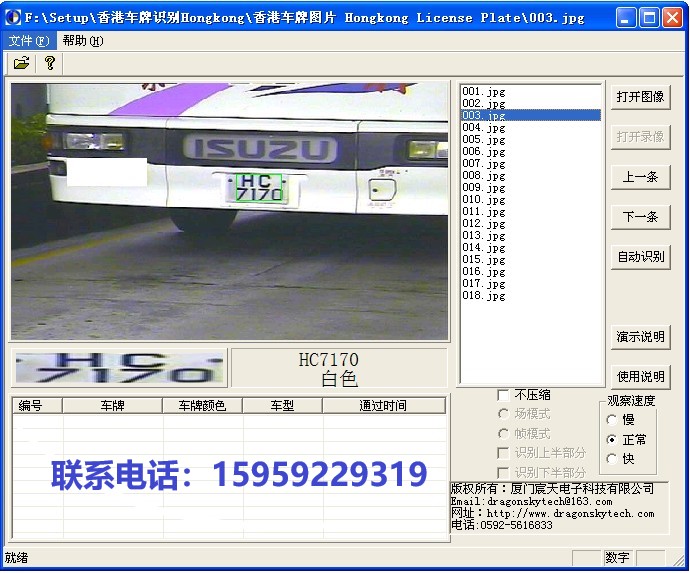Open the 使用说明 usage instructions
The image size is (690, 573).
[640, 377]
